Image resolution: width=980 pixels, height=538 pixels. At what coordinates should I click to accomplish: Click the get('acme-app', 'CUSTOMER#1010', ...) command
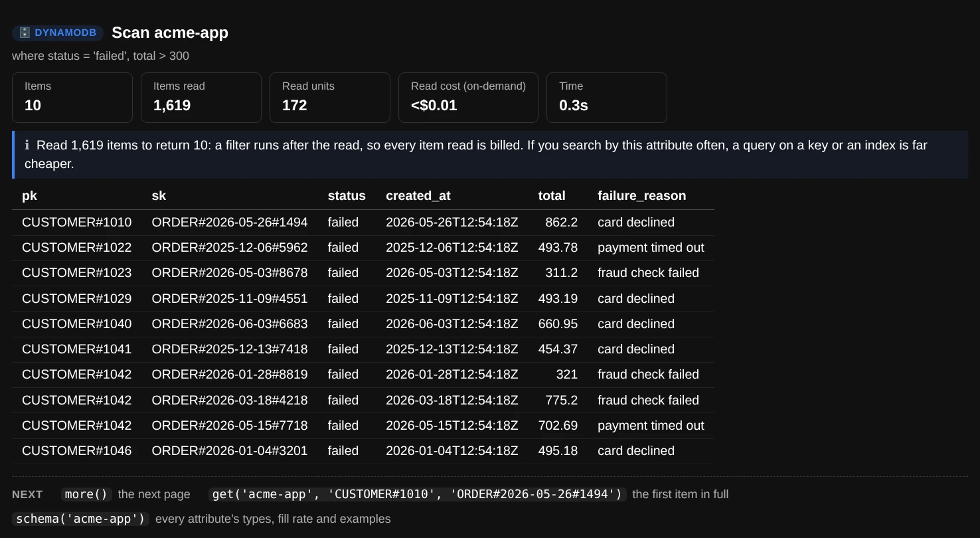click(417, 494)
